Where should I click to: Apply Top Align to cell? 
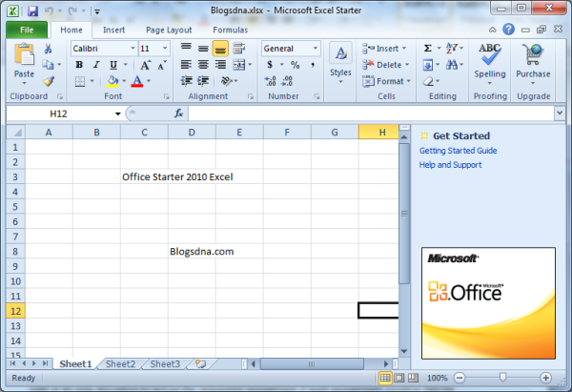[186, 49]
